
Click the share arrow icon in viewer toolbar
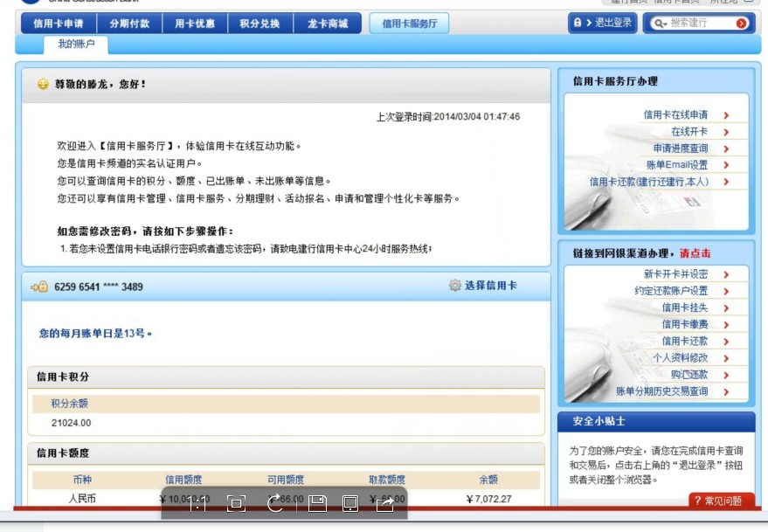coord(385,503)
